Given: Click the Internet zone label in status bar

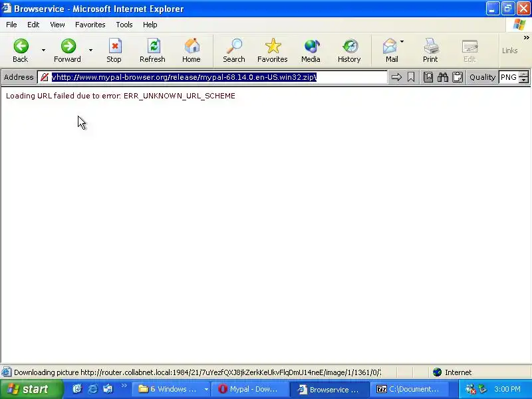Looking at the screenshot, I should click(x=458, y=372).
